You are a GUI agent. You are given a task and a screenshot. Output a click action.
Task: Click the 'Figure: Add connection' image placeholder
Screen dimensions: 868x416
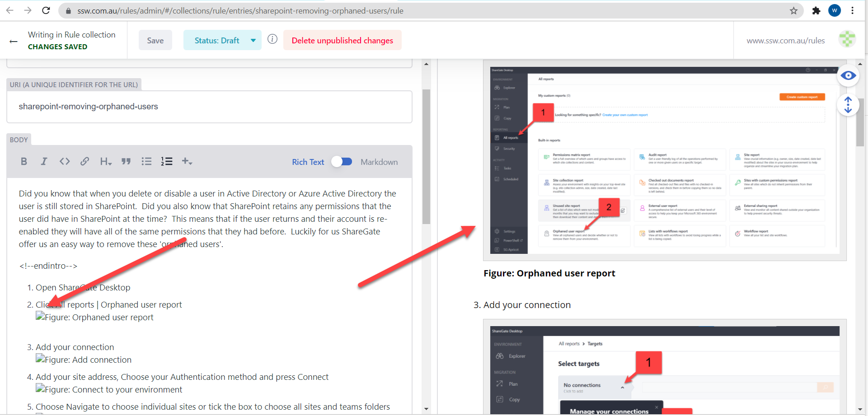[84, 360]
